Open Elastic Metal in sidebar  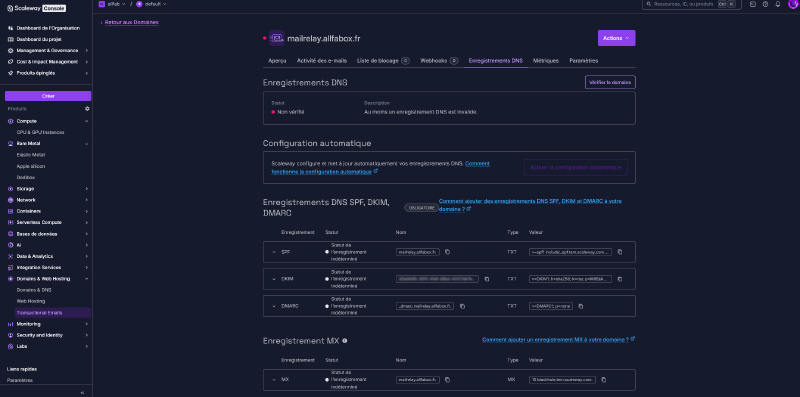31,155
